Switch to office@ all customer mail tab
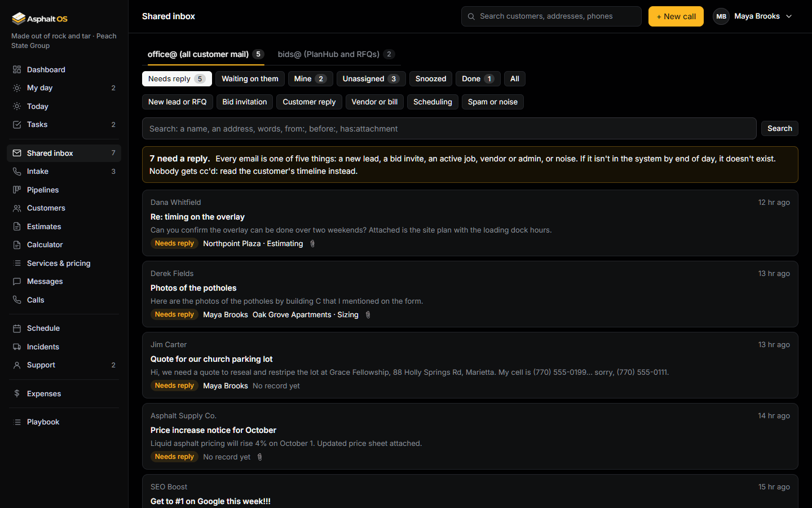This screenshot has height=508, width=812. 206,54
